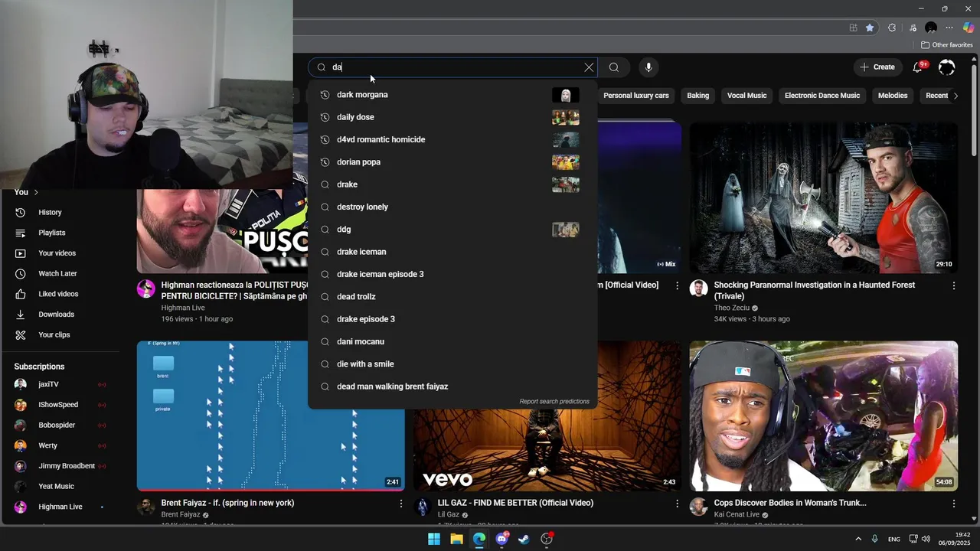Open Discord from the taskbar
This screenshot has height=551, width=980.
[501, 539]
